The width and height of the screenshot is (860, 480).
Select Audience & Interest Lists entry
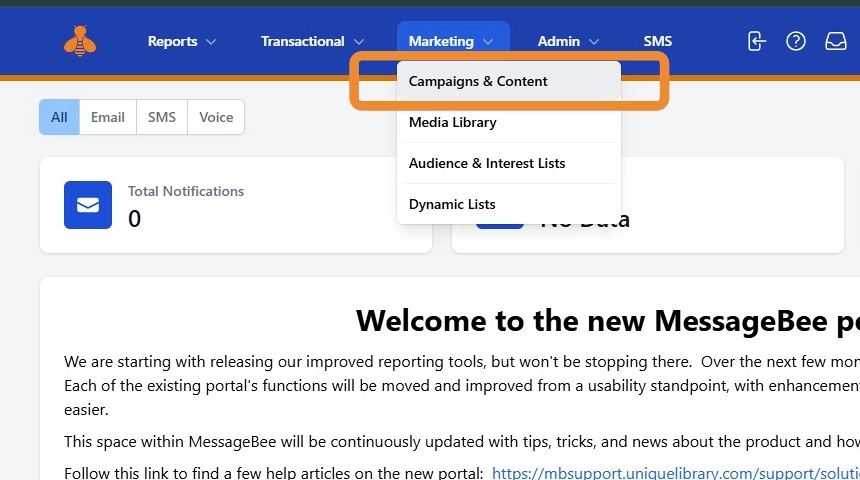point(509,163)
